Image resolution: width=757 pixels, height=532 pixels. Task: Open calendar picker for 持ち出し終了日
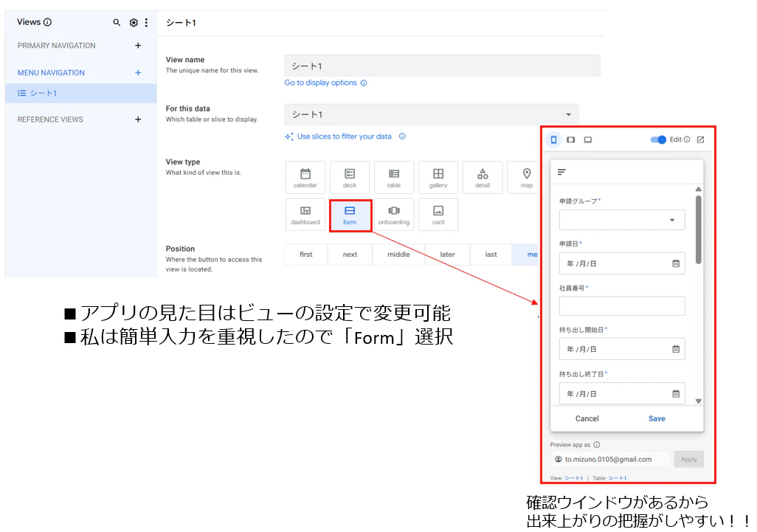coord(676,394)
